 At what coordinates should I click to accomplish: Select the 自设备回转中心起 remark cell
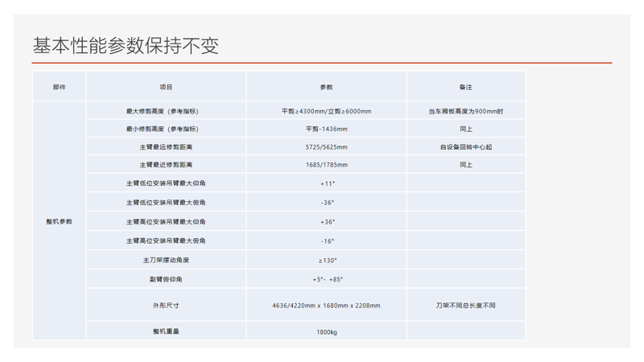(x=465, y=147)
